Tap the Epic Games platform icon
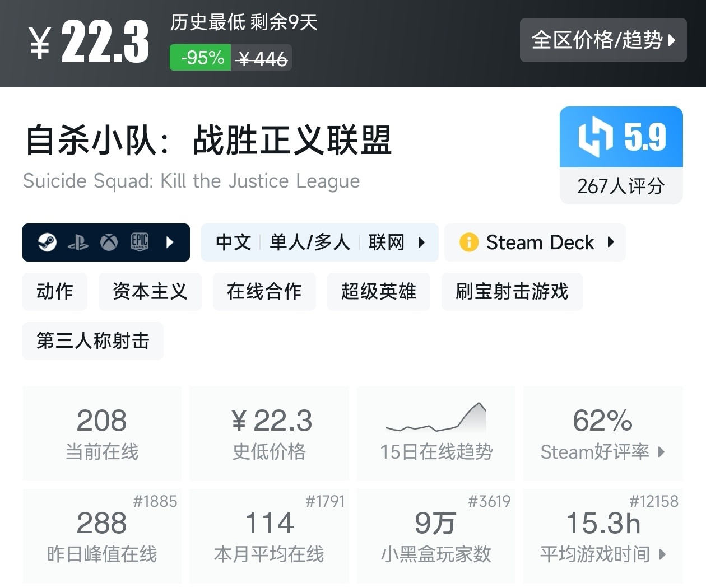 (140, 242)
